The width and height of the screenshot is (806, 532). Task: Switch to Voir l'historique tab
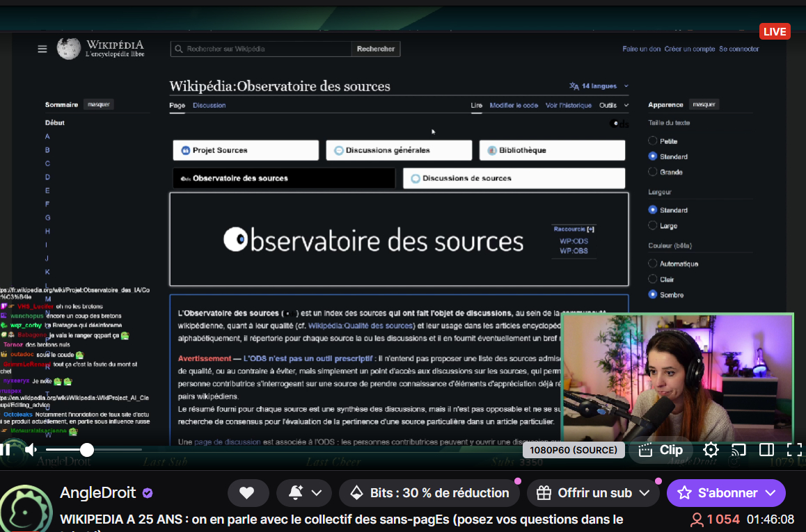568,106
